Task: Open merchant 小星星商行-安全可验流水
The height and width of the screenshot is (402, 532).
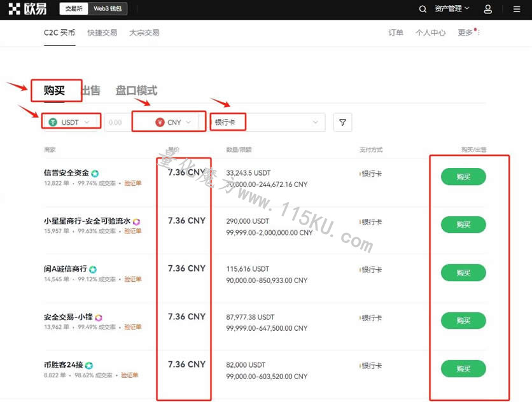Action: pyautogui.click(x=87, y=221)
